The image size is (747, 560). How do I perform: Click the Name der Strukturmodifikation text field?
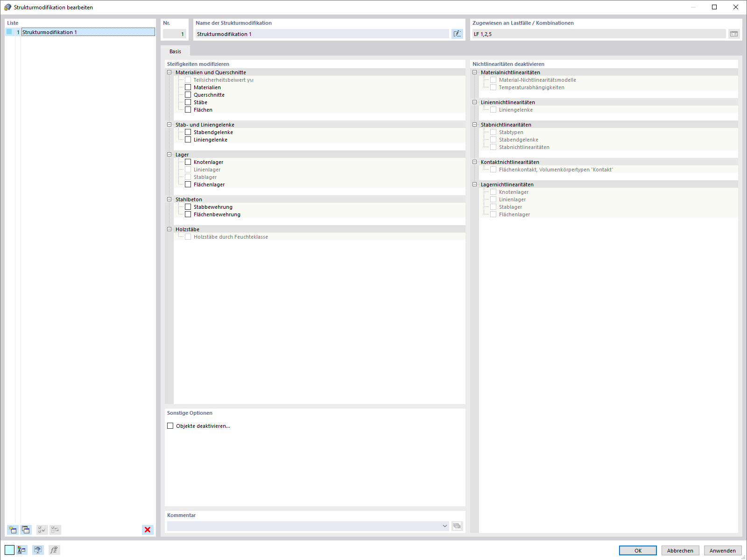tap(322, 34)
